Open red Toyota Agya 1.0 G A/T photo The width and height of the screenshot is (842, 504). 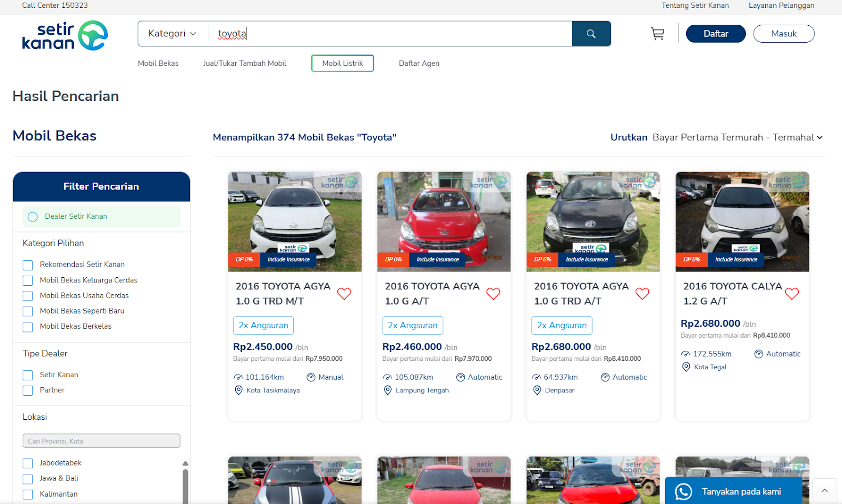[x=444, y=221]
